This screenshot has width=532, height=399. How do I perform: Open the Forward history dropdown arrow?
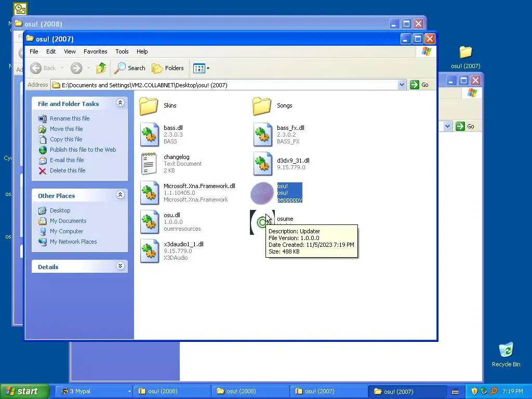[x=88, y=68]
